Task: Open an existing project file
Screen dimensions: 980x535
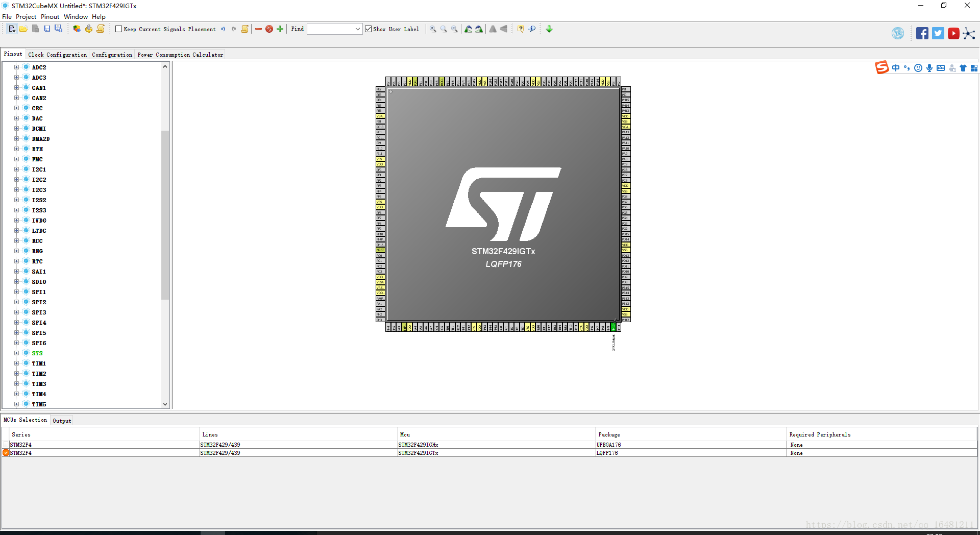Action: point(23,29)
